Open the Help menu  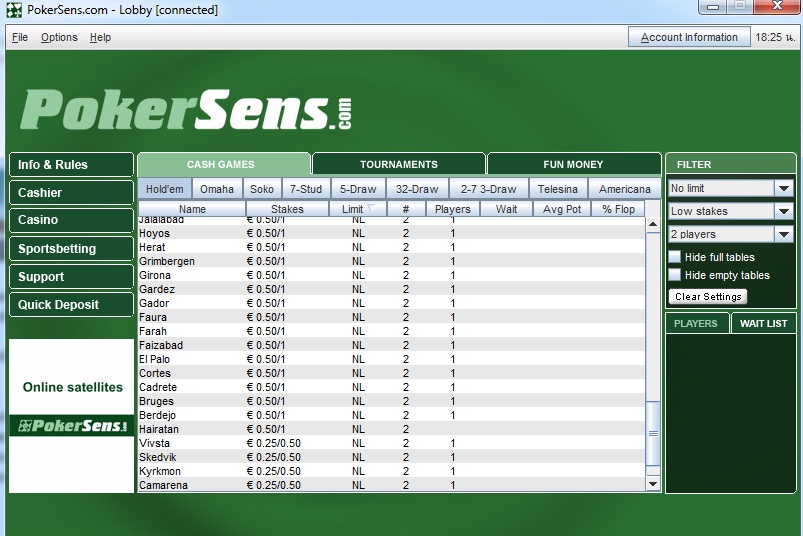pyautogui.click(x=100, y=37)
